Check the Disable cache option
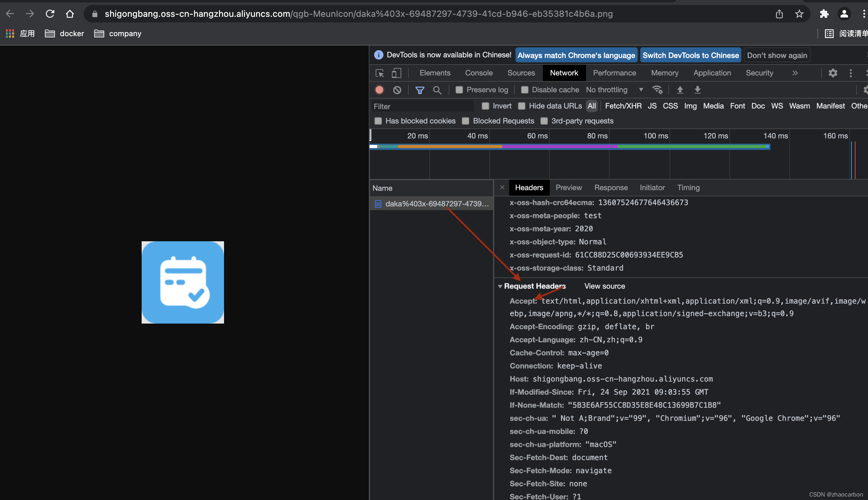Screen dimensions: 868x500 point(524,90)
